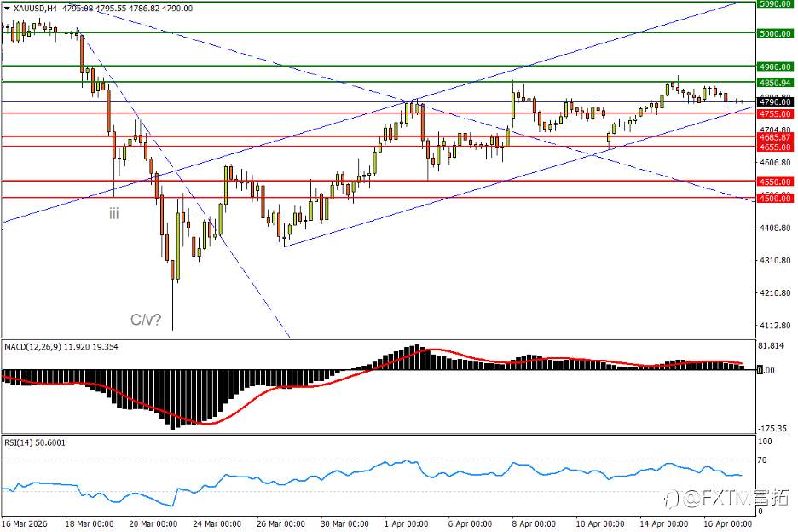Screen dimensions: 798x532
Task: Select the 4550.00 red support label
Action: pyautogui.click(x=775, y=182)
